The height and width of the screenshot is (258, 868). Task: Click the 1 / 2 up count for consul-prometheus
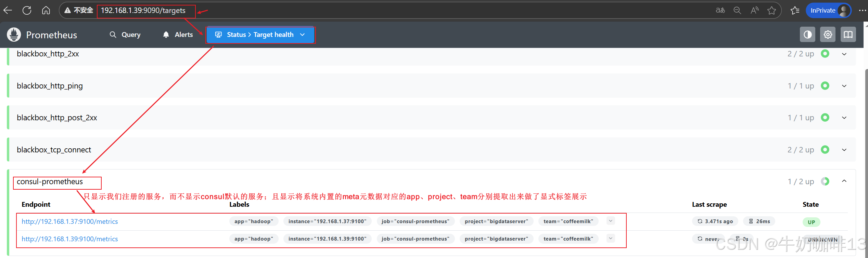pyautogui.click(x=801, y=181)
